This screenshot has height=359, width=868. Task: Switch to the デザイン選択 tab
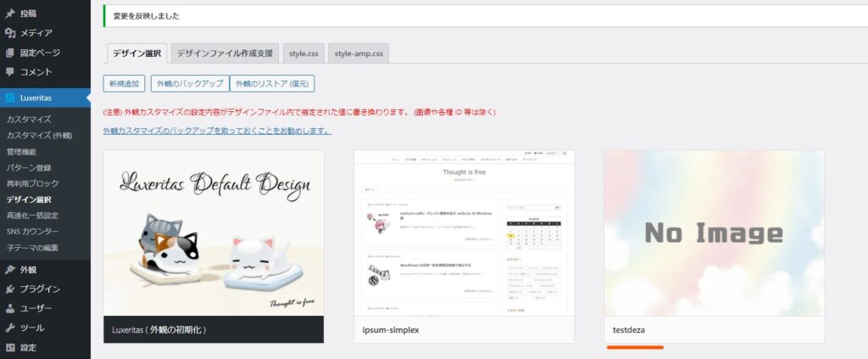136,53
